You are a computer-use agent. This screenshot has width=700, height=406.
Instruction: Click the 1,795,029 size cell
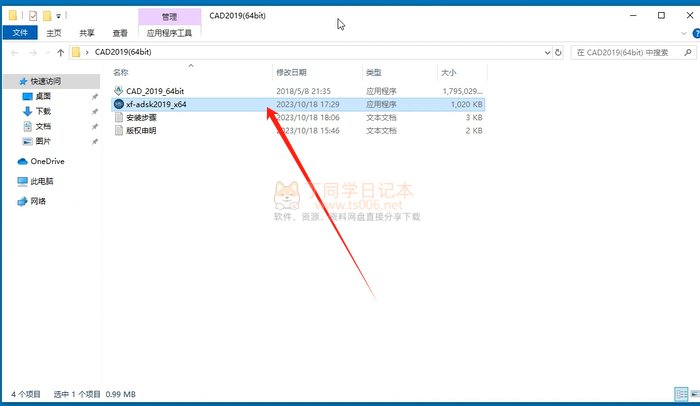pyautogui.click(x=462, y=91)
